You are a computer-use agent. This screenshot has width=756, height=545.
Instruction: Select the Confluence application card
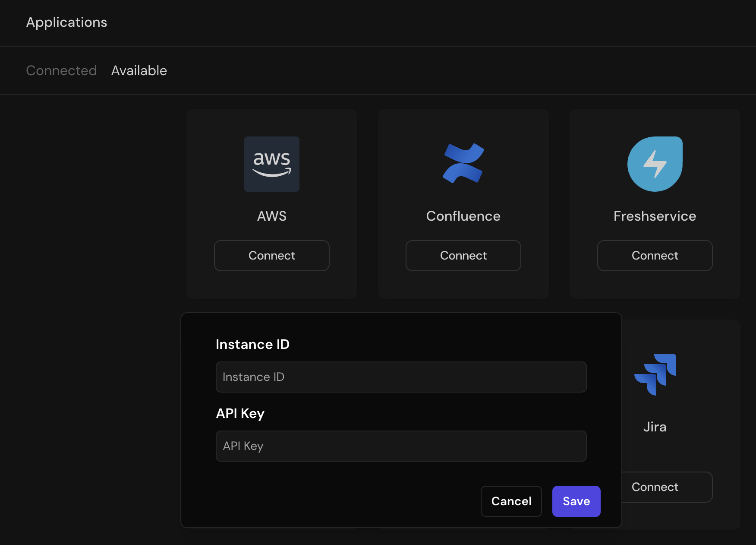point(463,203)
